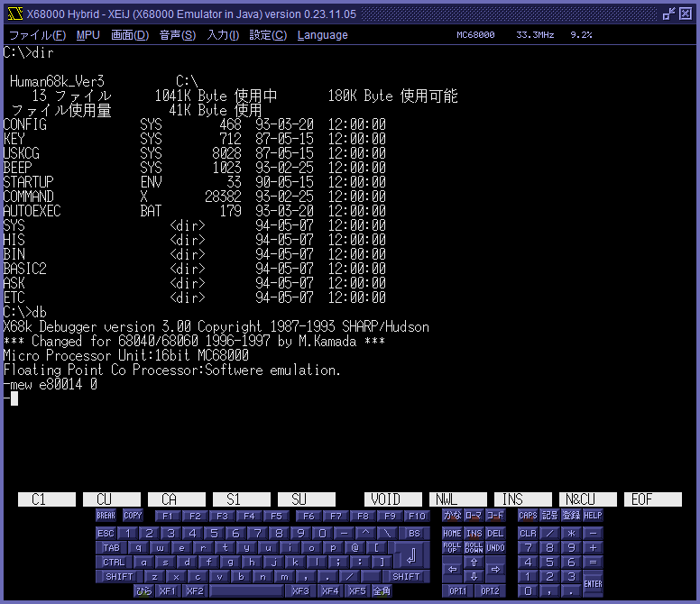Click the XF2 key

[195, 591]
